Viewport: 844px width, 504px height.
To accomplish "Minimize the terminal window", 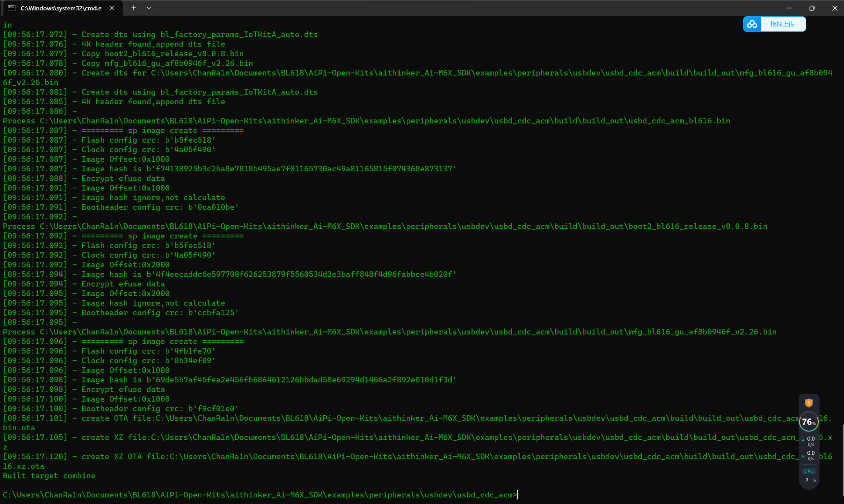I will pos(789,8).
